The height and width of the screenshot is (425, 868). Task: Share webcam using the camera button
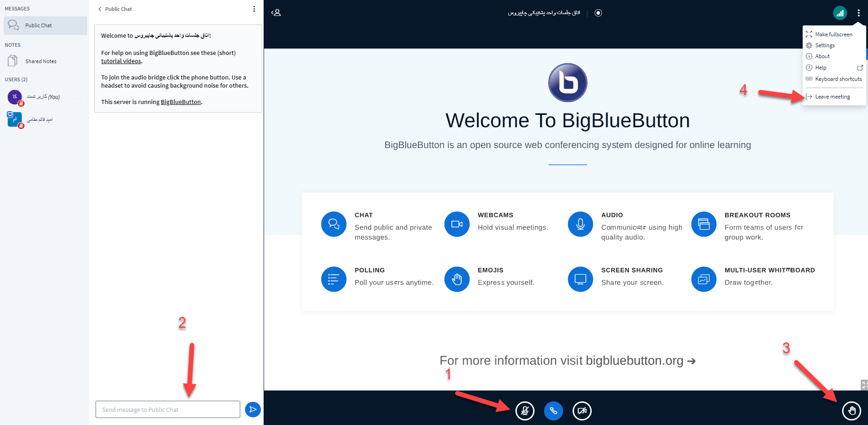(x=582, y=411)
